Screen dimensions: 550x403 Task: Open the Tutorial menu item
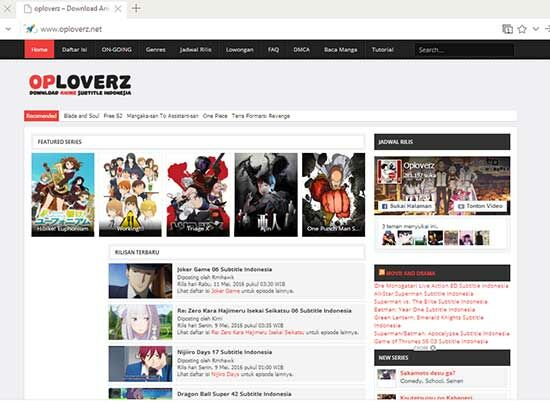[x=382, y=49]
